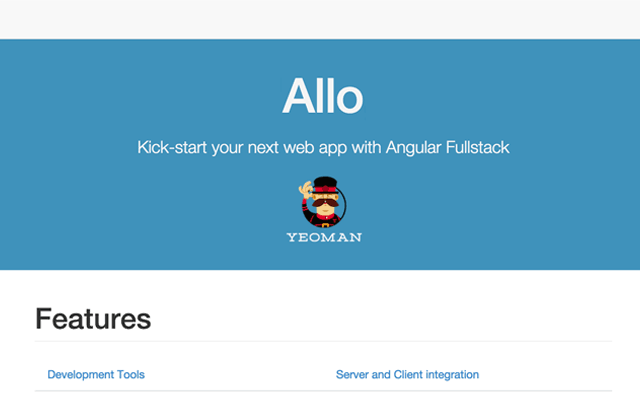Image resolution: width=640 pixels, height=400 pixels.
Task: Click the large Allo heading
Action: (x=322, y=96)
